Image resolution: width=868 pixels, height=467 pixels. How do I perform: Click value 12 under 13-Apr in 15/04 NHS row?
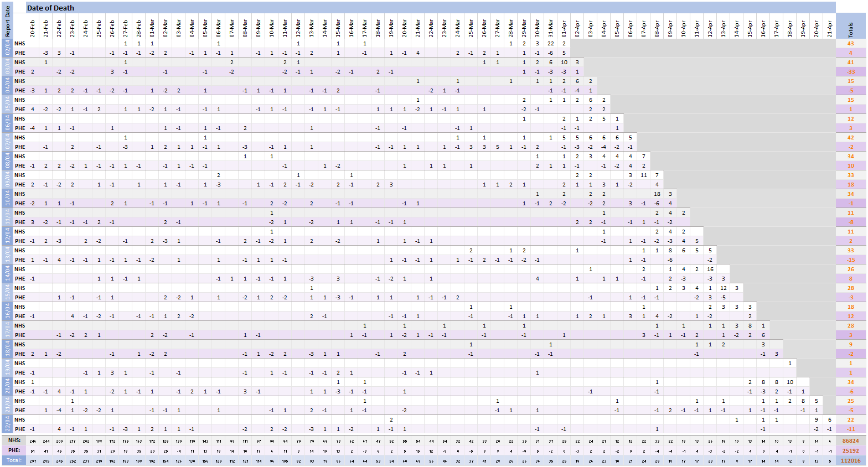[x=724, y=288]
